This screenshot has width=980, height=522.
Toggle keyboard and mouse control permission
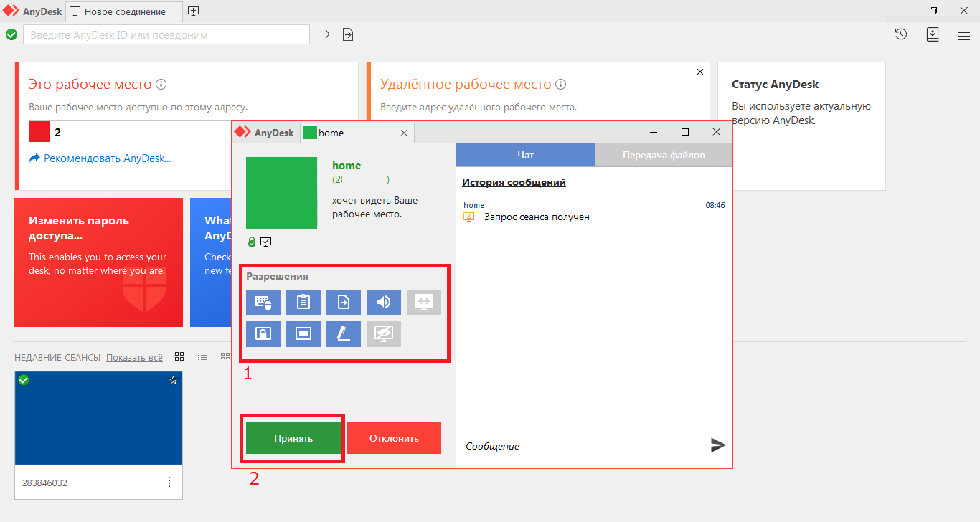click(x=263, y=303)
